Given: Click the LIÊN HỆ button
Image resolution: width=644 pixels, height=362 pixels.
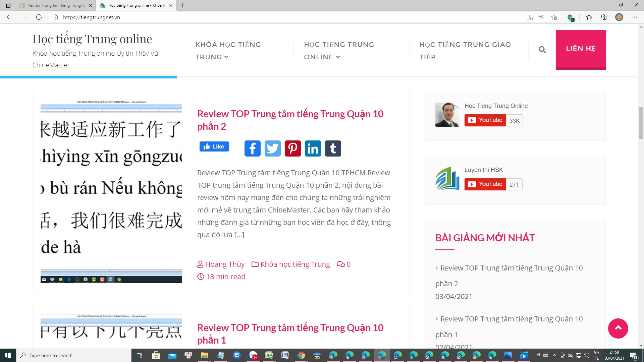Looking at the screenshot, I should click(581, 49).
